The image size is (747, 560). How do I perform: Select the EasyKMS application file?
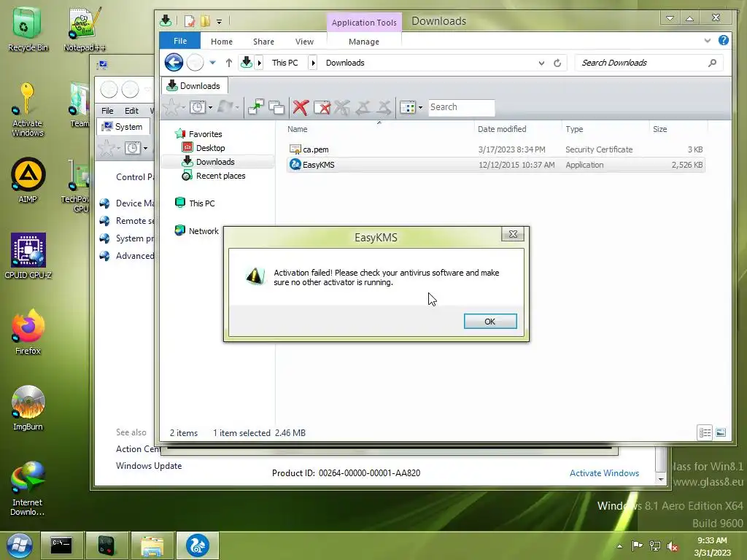[x=495, y=165]
